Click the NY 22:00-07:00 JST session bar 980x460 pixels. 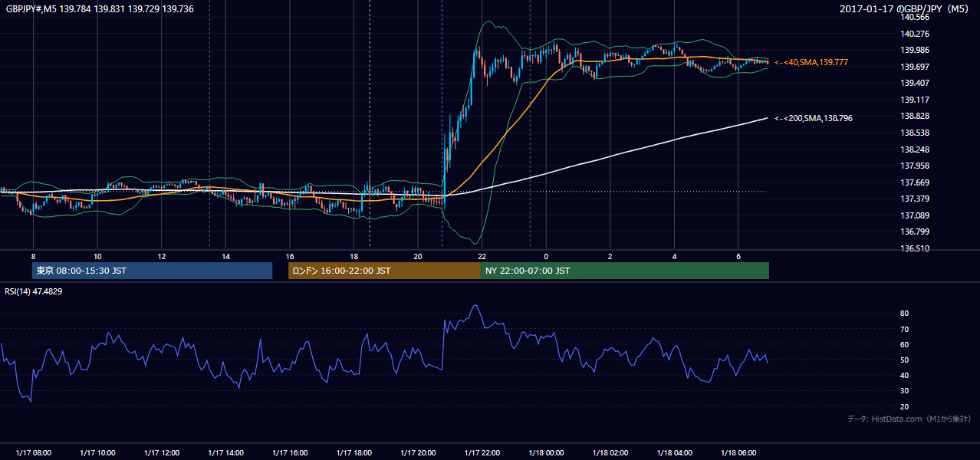pos(625,271)
